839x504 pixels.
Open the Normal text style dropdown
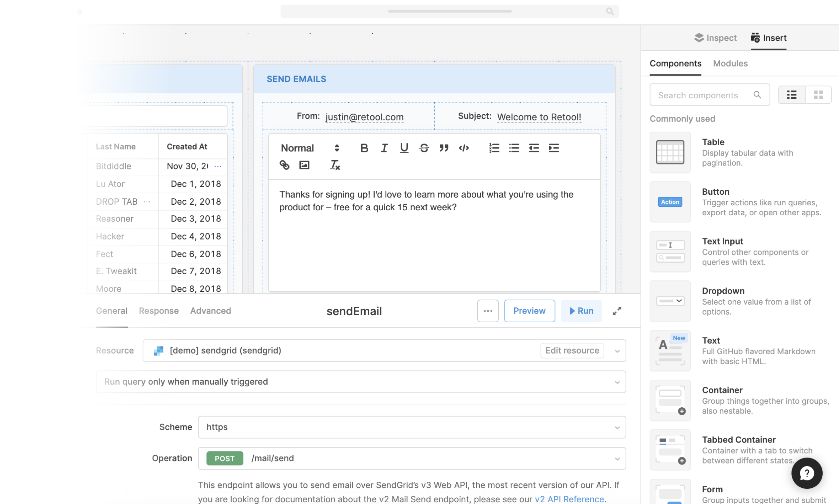point(310,148)
